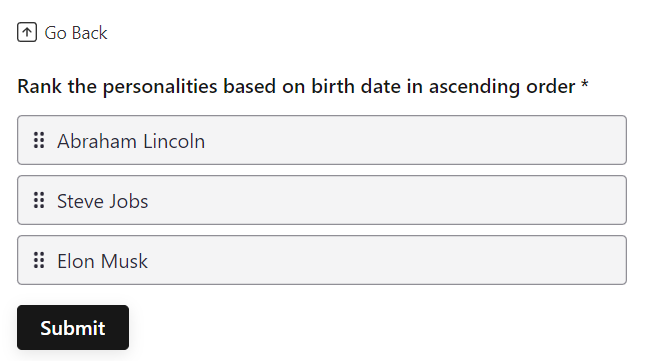
Task: Click the up-arrow Go Back icon
Action: [x=27, y=32]
